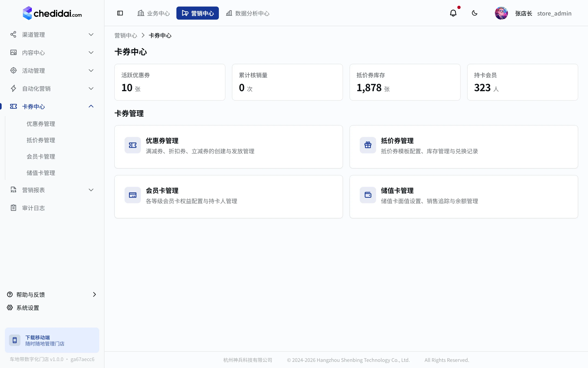Click the All Rights Reserved. footer text

tap(447, 360)
